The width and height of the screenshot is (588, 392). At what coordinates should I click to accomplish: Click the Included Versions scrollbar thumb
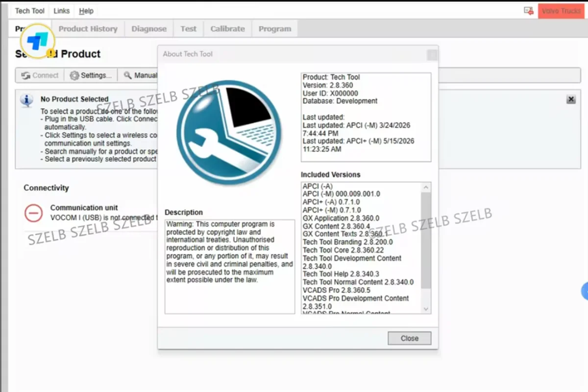[426, 240]
